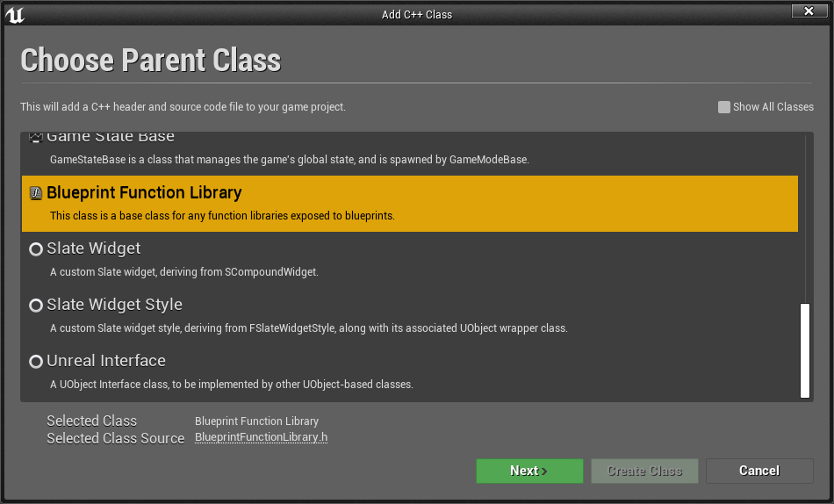Click the Game State Base class icon
Screen dimensions: 834x504
(x=36, y=137)
